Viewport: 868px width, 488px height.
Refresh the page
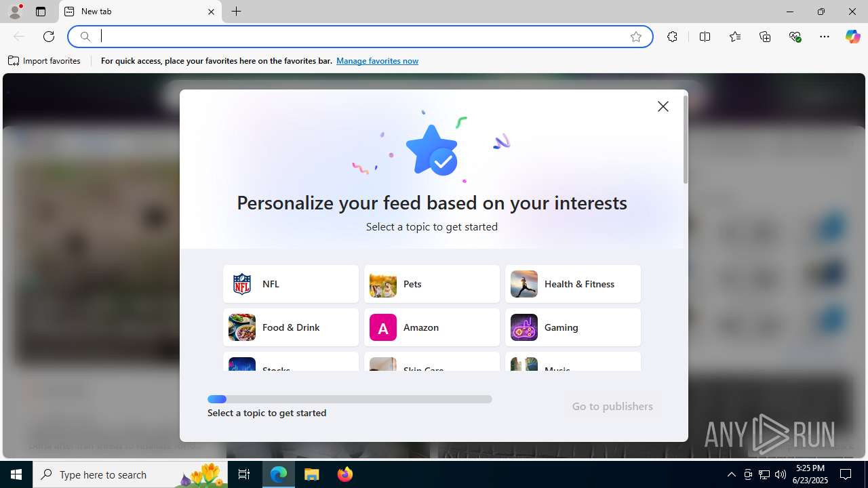tap(49, 37)
